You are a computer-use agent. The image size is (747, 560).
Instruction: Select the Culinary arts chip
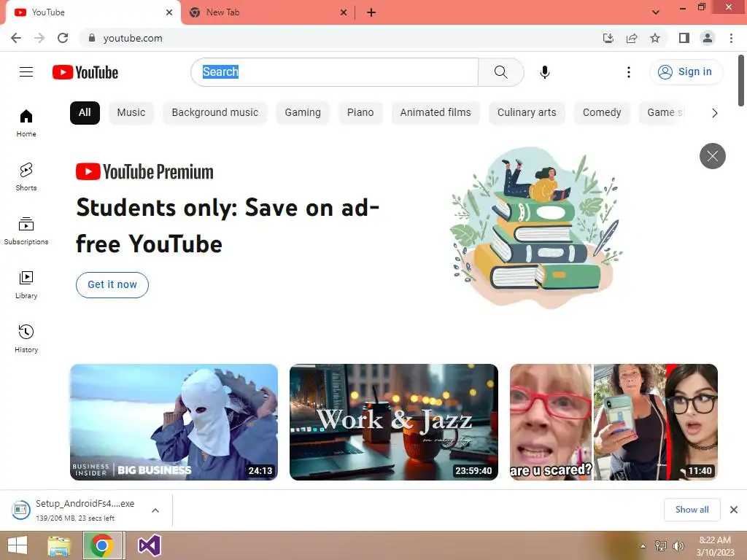[x=527, y=113]
